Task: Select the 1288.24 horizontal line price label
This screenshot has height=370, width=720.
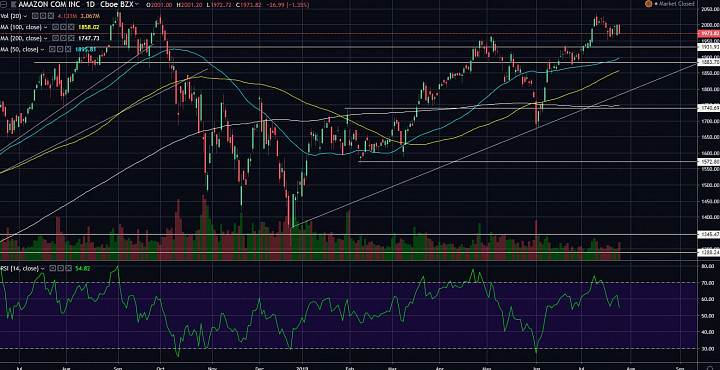Action: tap(708, 252)
